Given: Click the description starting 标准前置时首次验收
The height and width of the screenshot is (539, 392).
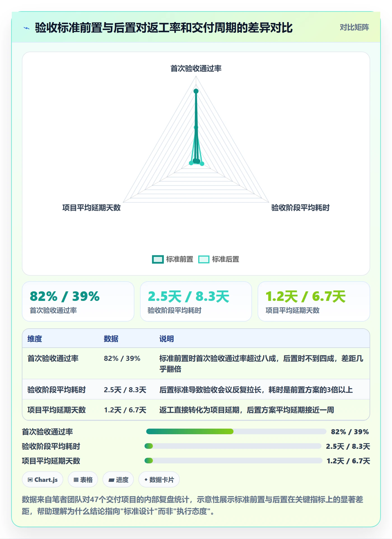Looking at the screenshot, I should [262, 364].
